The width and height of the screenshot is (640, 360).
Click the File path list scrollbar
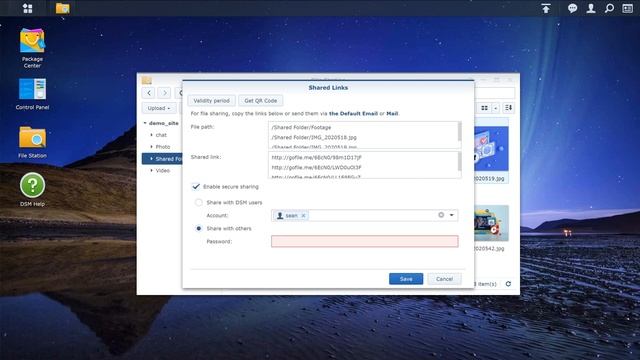pyautogui.click(x=460, y=131)
